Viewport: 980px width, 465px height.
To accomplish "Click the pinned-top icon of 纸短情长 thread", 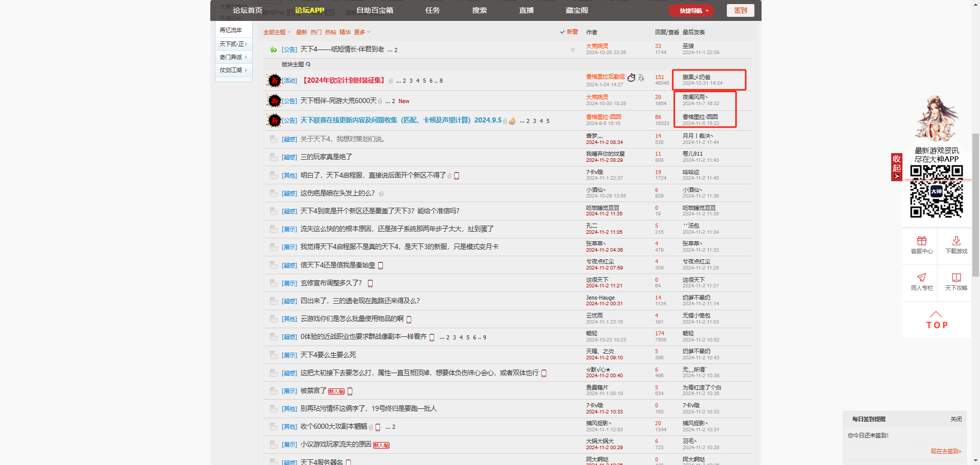I will pos(273,50).
